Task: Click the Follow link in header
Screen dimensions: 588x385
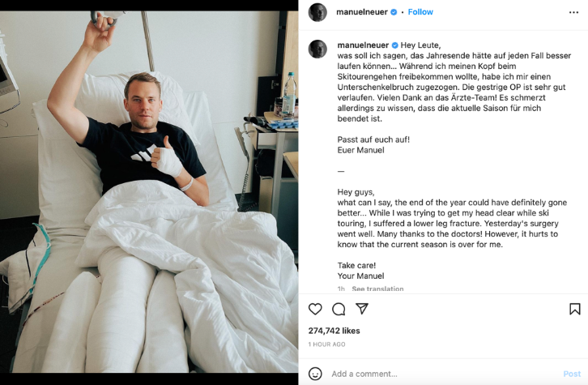Action: (x=420, y=12)
